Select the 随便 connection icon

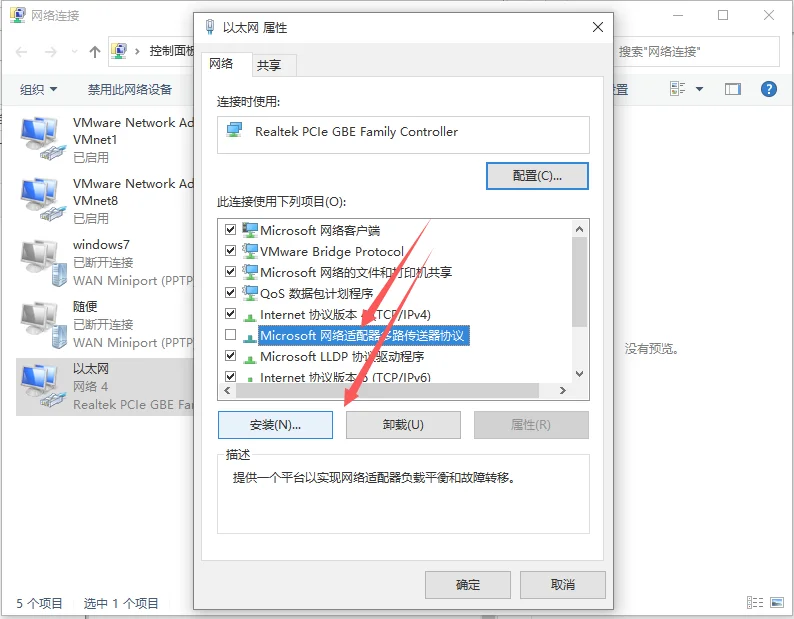point(43,324)
